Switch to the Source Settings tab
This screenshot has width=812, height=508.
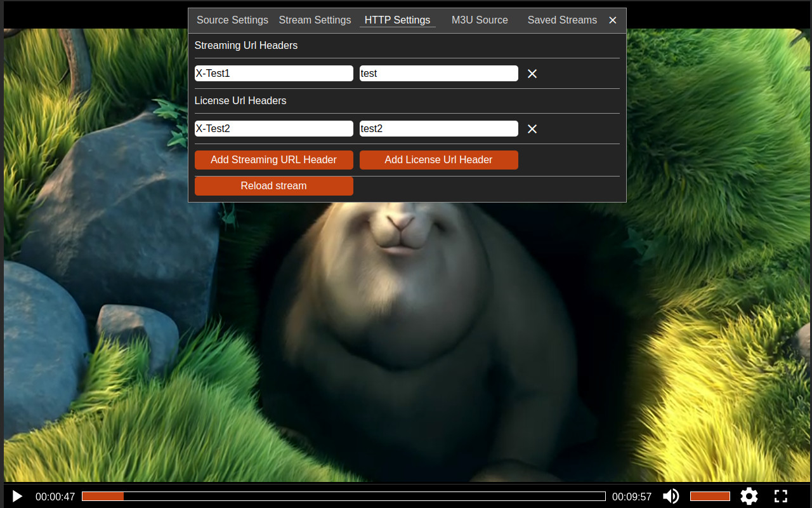point(232,20)
